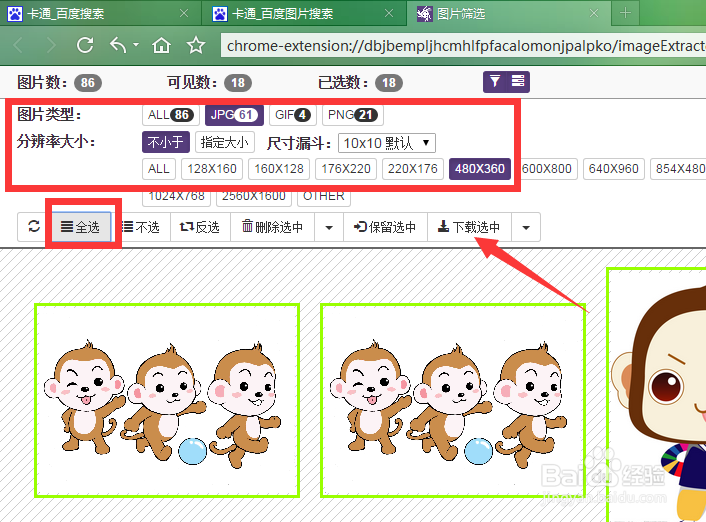Choose 854X480 resolution

[x=679, y=169]
